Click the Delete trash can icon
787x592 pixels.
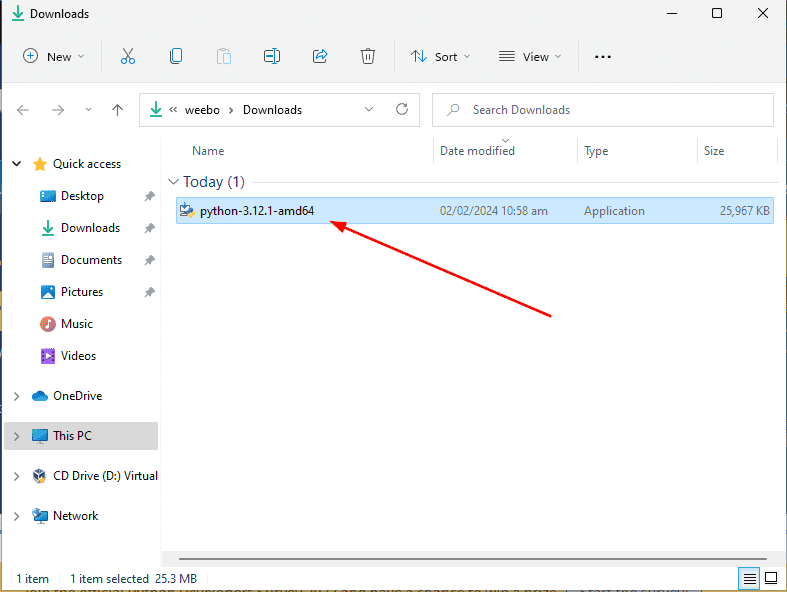[x=367, y=56]
